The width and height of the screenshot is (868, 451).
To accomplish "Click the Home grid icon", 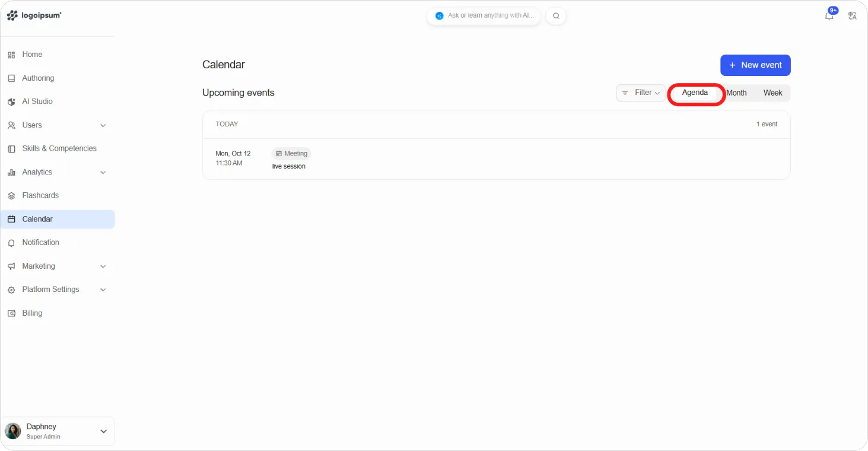I will coord(11,55).
